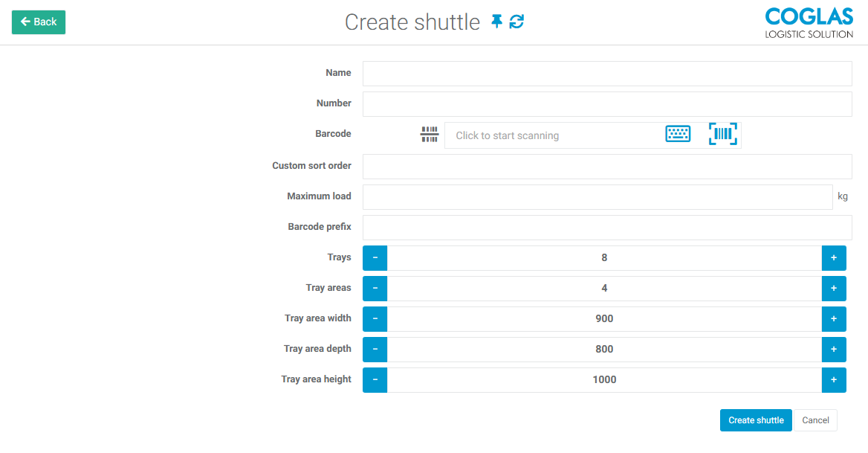Click the barcode lines icon left of scan field
This screenshot has width=868, height=453.
click(x=430, y=135)
